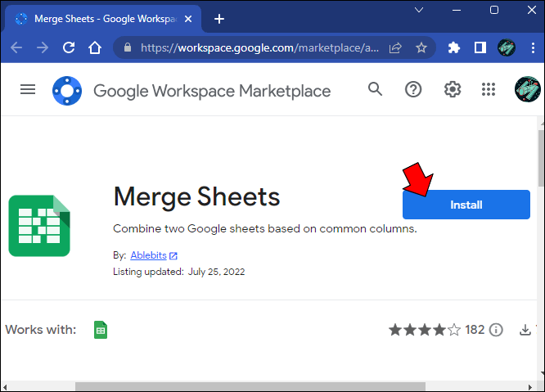Click the blue Install button
545x392 pixels.
pyautogui.click(x=466, y=205)
